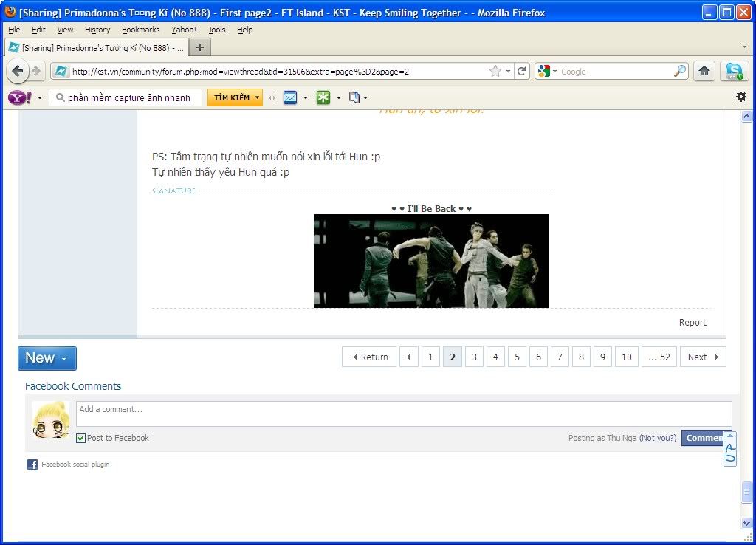Click the previous page arrow in pagination
Viewport: 756px width, 545px height.
coord(409,357)
